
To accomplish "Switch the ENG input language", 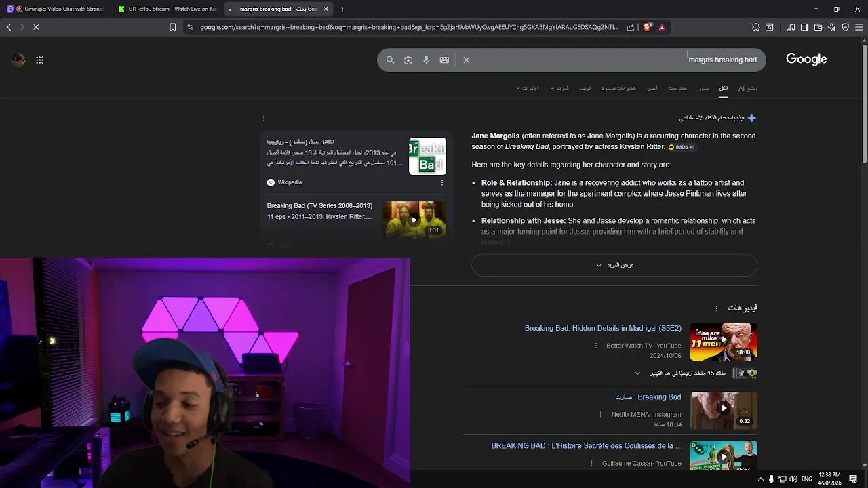I will click(x=807, y=479).
